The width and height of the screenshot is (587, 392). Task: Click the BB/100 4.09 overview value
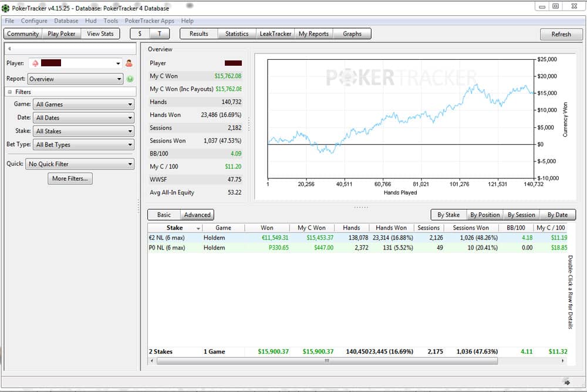click(236, 154)
